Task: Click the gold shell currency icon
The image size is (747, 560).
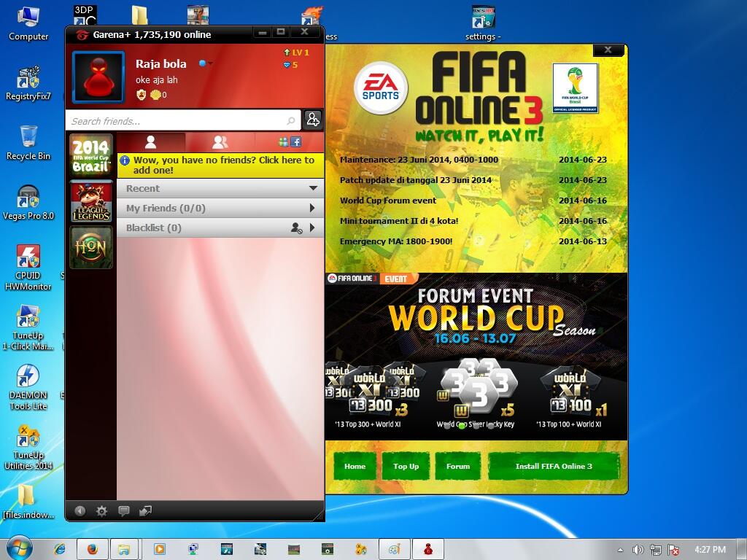Action: coord(156,95)
